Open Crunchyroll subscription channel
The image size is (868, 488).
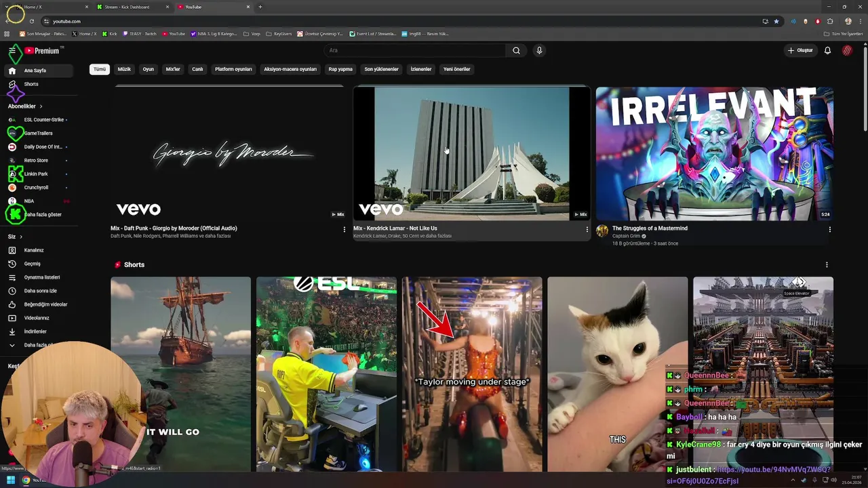[39, 188]
